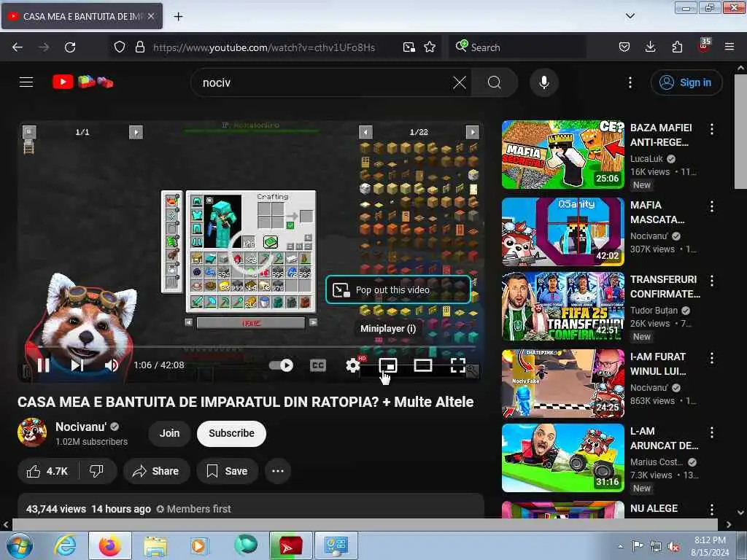Mute the video volume
The height and width of the screenshot is (560, 747).
point(112,365)
